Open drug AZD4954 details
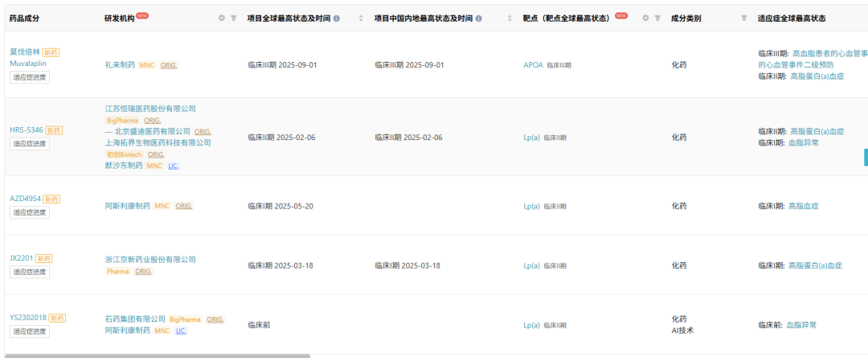The width and height of the screenshot is (868, 358). pos(26,199)
